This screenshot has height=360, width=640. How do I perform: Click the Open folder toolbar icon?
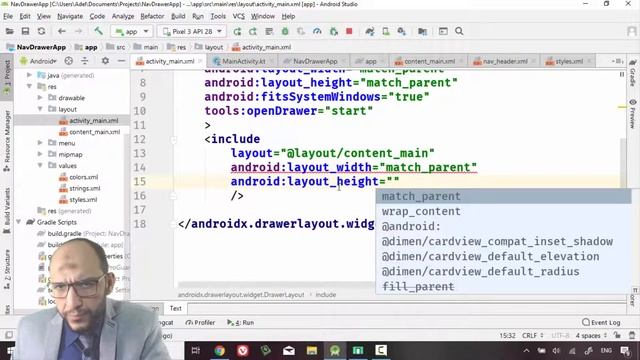[9, 31]
